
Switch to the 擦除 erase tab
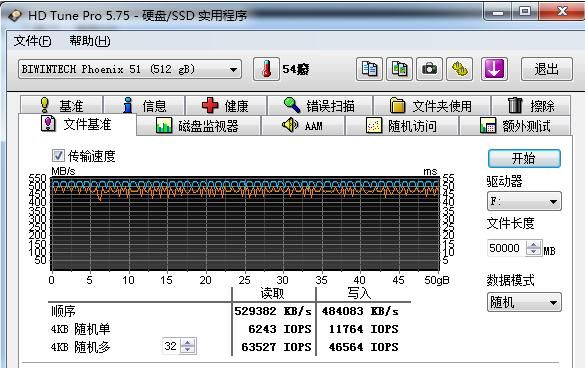point(531,105)
